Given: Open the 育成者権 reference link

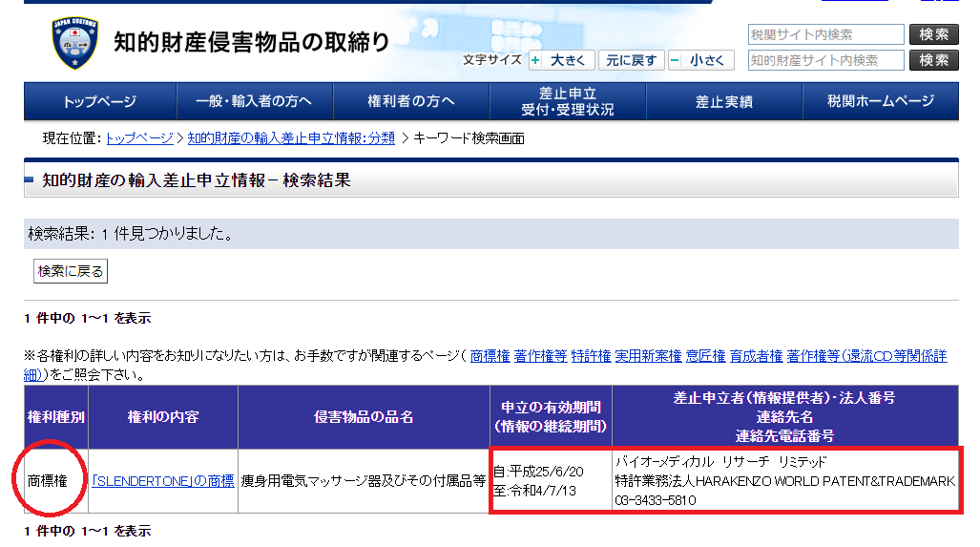Looking at the screenshot, I should 757,356.
